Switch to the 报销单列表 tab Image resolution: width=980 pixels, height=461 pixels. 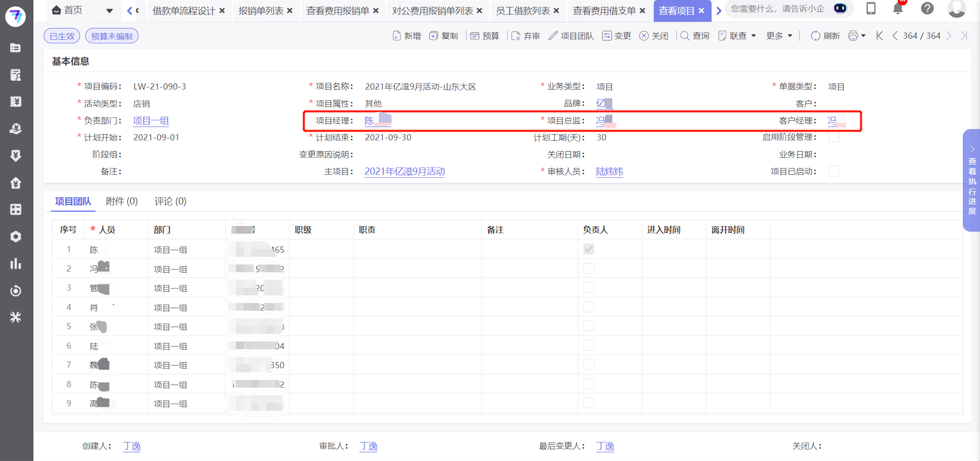coord(261,11)
